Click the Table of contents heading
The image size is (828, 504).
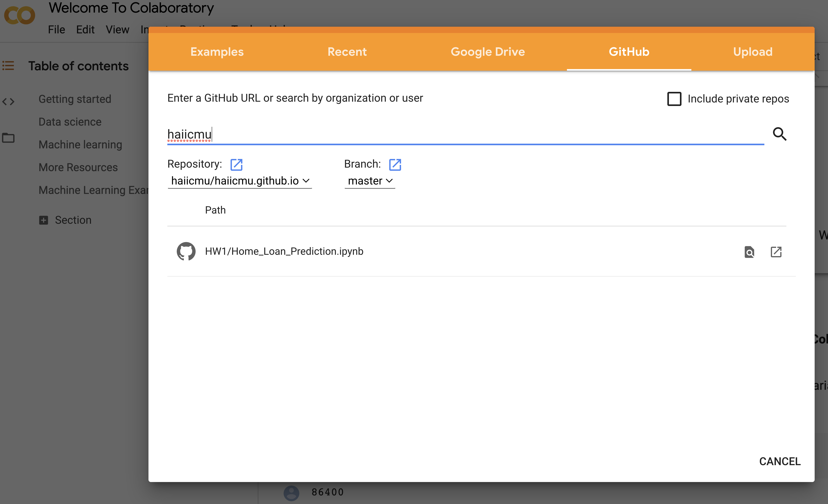tap(78, 66)
